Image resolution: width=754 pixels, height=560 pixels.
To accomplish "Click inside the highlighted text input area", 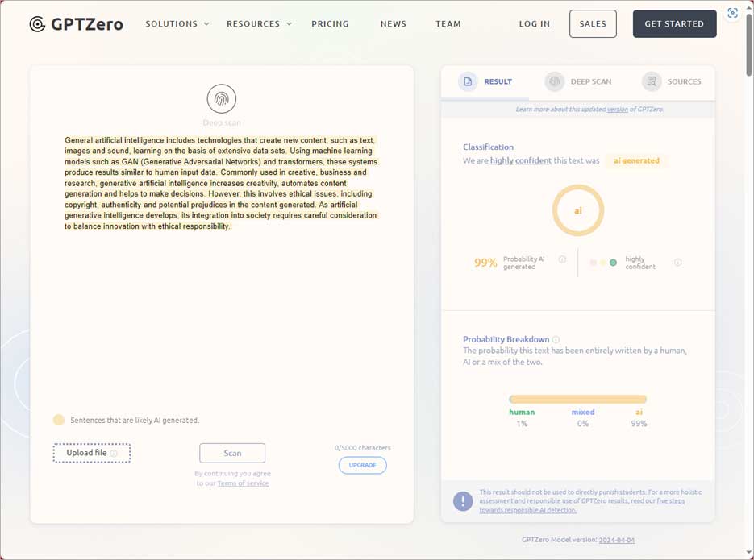I will point(220,183).
